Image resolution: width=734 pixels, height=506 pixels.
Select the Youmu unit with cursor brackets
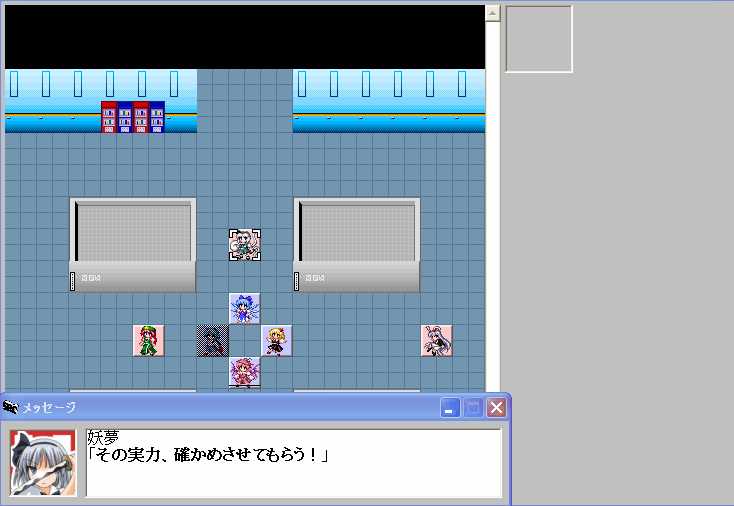coord(245,245)
